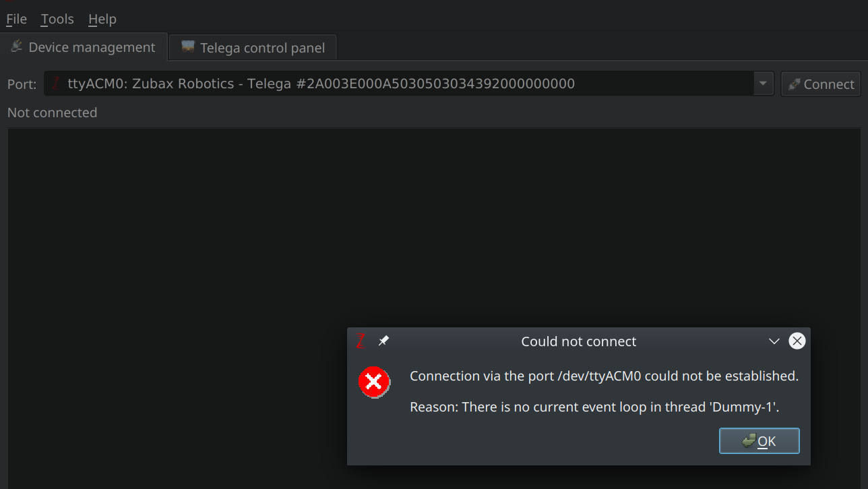Click the checkmark icon on the OK button

pyautogui.click(x=748, y=441)
